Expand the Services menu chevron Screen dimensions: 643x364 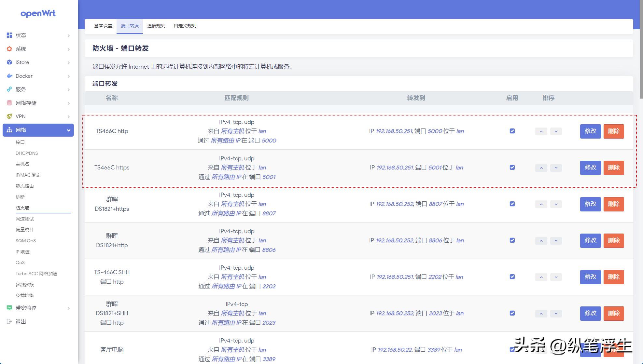(x=68, y=89)
